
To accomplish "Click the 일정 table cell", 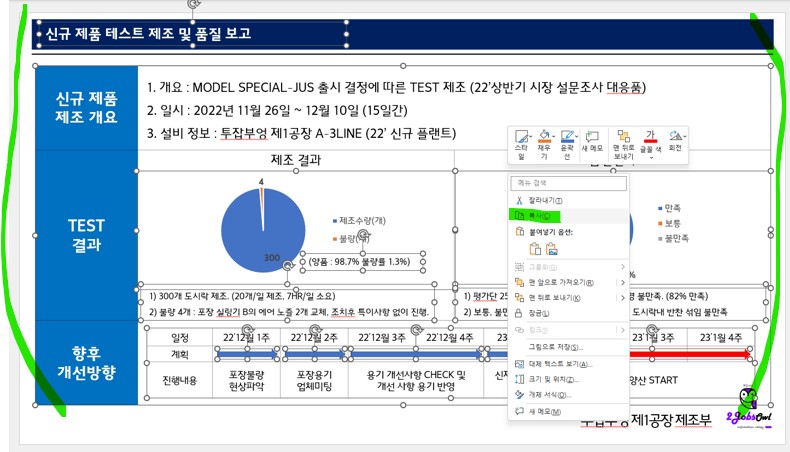I will click(x=180, y=337).
